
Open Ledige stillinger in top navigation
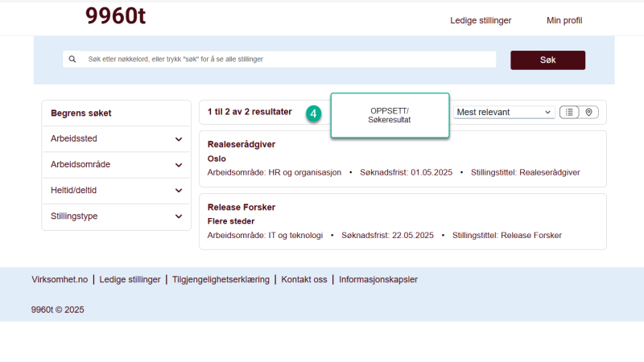pos(481,21)
